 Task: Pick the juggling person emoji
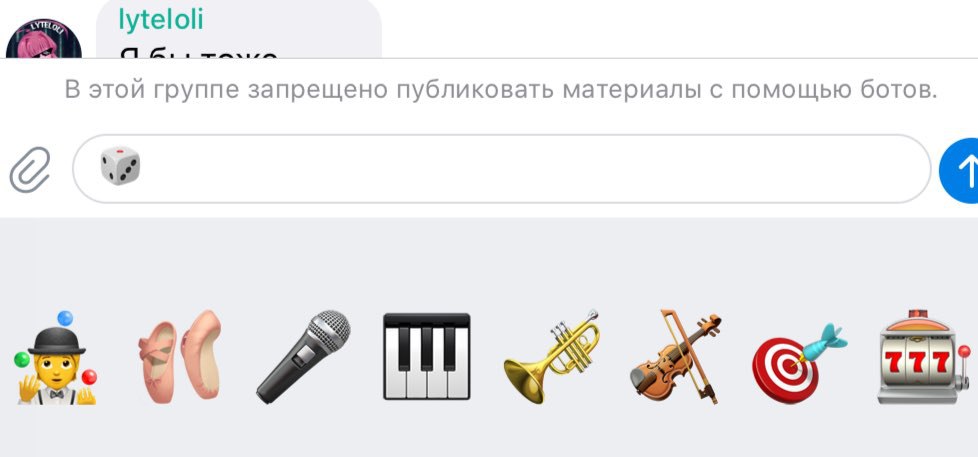point(56,357)
